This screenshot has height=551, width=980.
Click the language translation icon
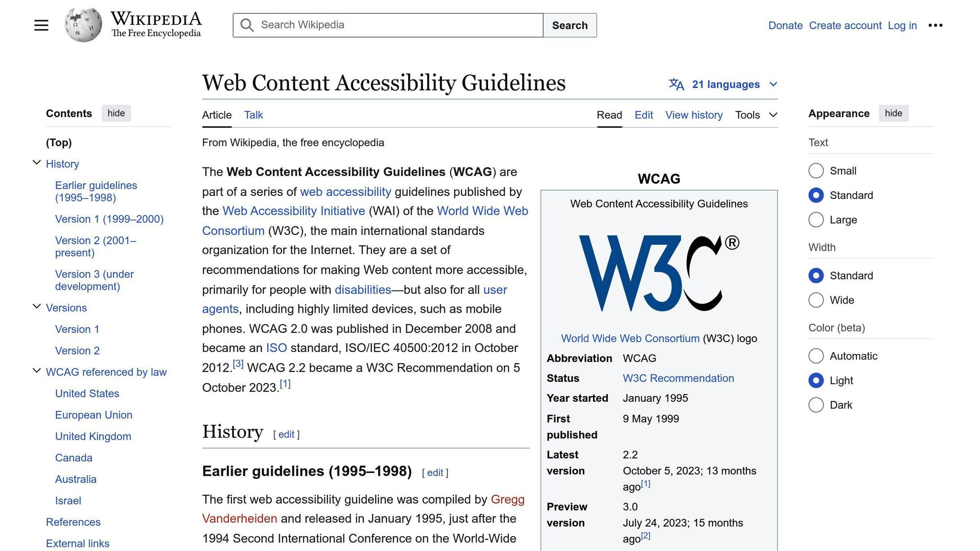[x=676, y=85]
